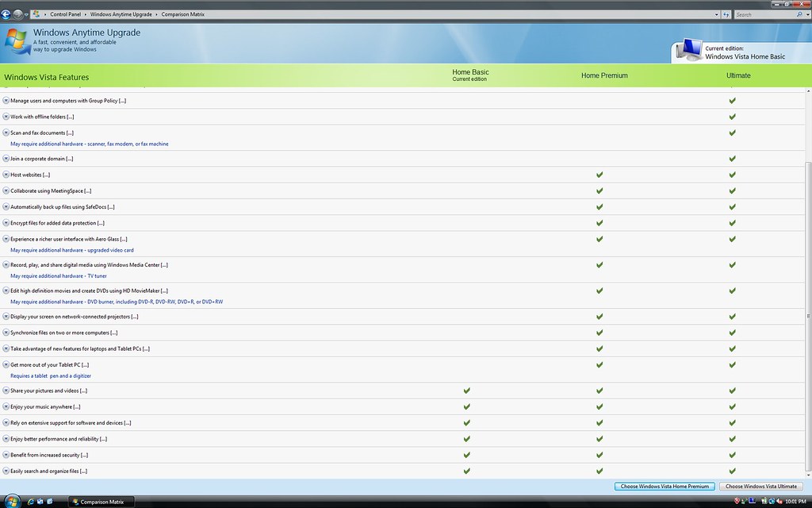This screenshot has width=812, height=508.
Task: Open the Security Center shield in system tray
Action: (737, 501)
